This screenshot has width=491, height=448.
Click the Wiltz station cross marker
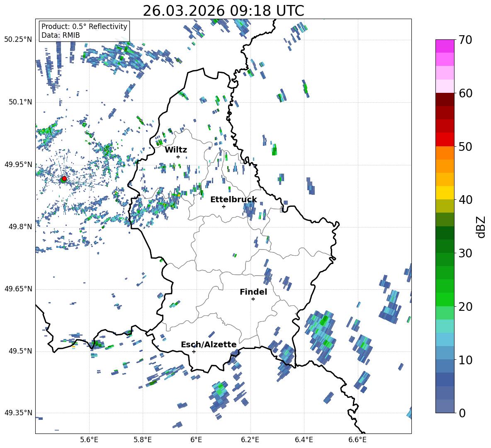tap(178, 157)
